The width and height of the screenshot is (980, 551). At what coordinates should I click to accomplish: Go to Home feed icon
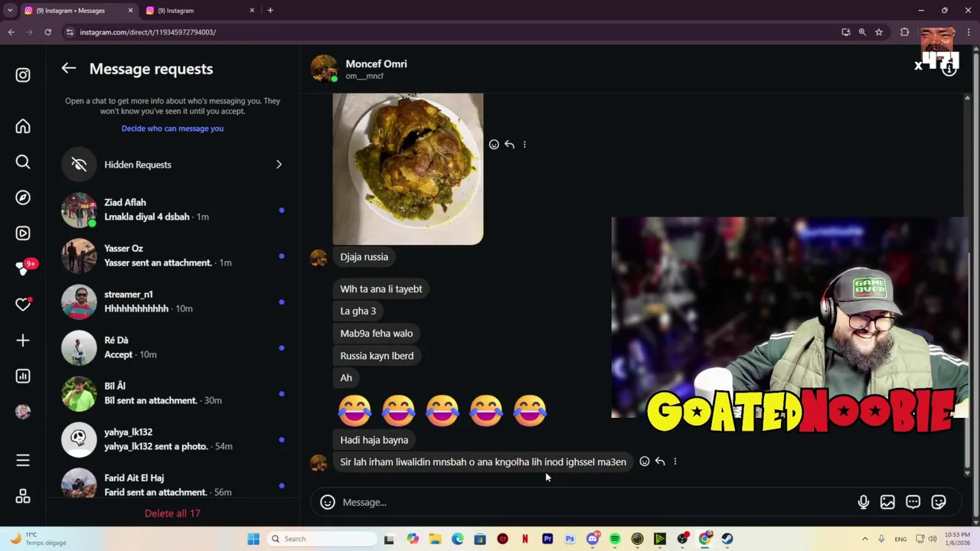point(23,126)
